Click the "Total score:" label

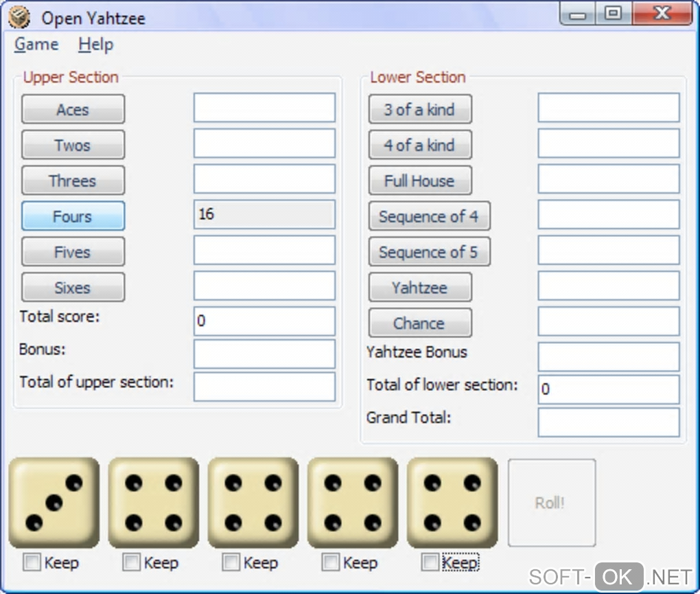pyautogui.click(x=60, y=317)
